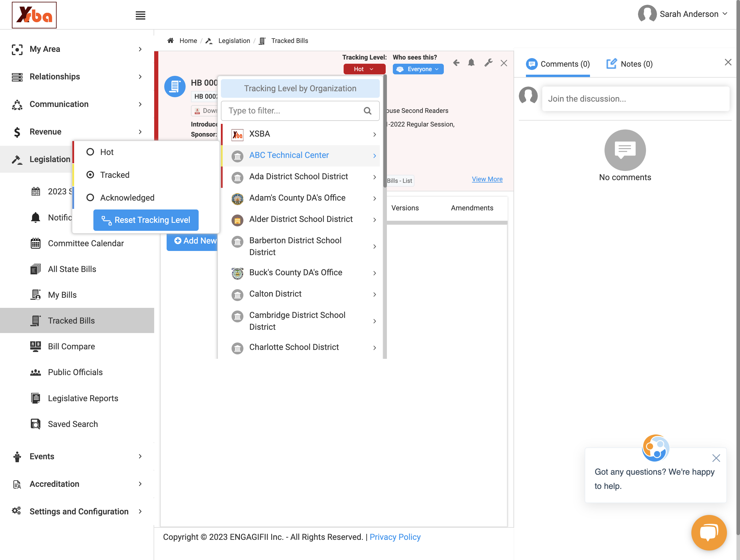Select the Acknowledged tracking level radio

90,198
